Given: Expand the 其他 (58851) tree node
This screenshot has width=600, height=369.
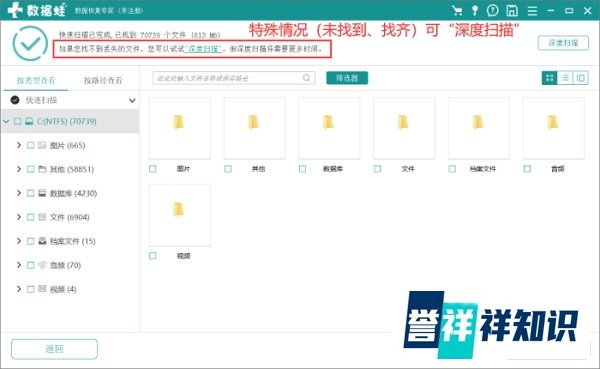Looking at the screenshot, I should (x=19, y=169).
